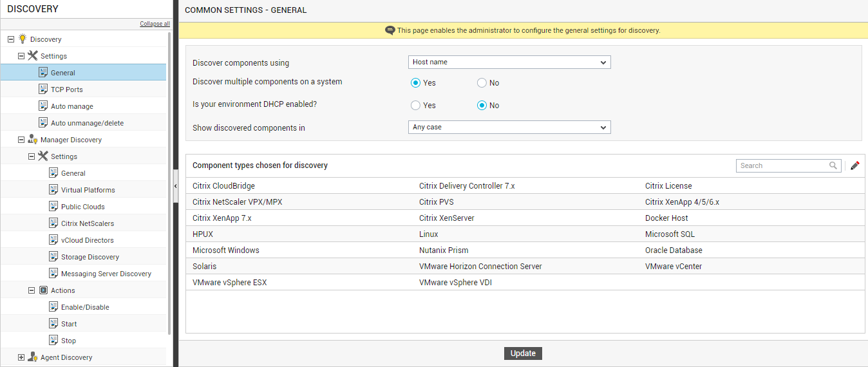Open Auto manage settings

[72, 106]
